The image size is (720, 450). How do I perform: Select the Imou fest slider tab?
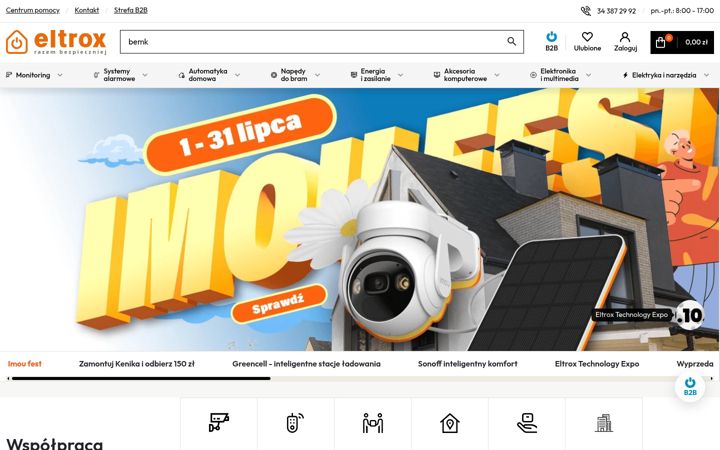[25, 364]
